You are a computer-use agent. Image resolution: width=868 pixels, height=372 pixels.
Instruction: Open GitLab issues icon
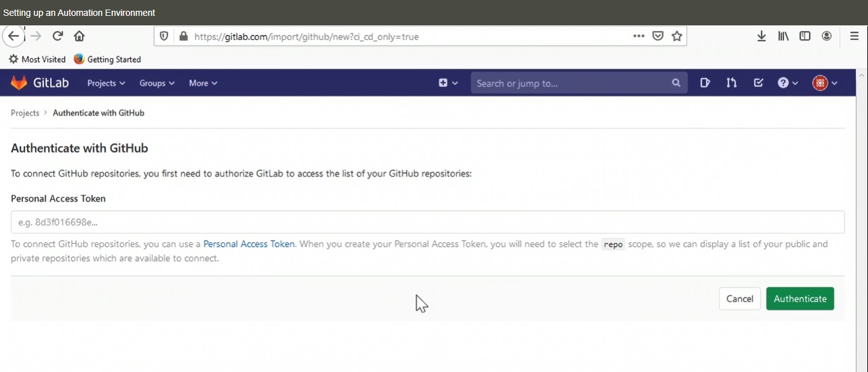coord(705,83)
